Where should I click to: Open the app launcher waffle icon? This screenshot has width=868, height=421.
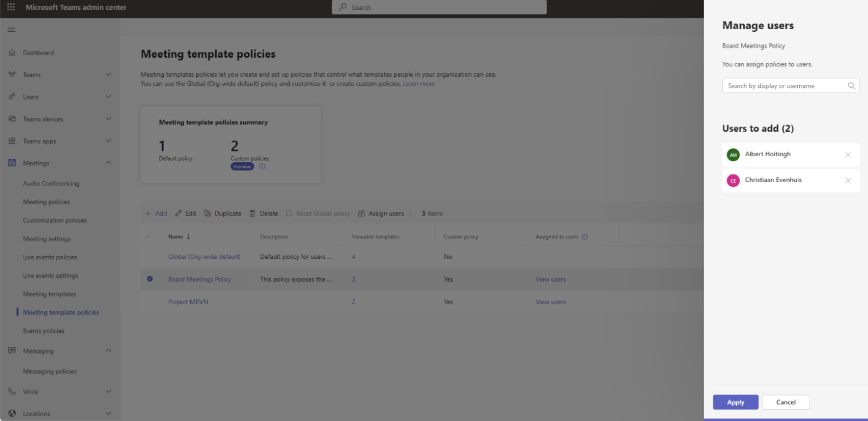click(11, 7)
